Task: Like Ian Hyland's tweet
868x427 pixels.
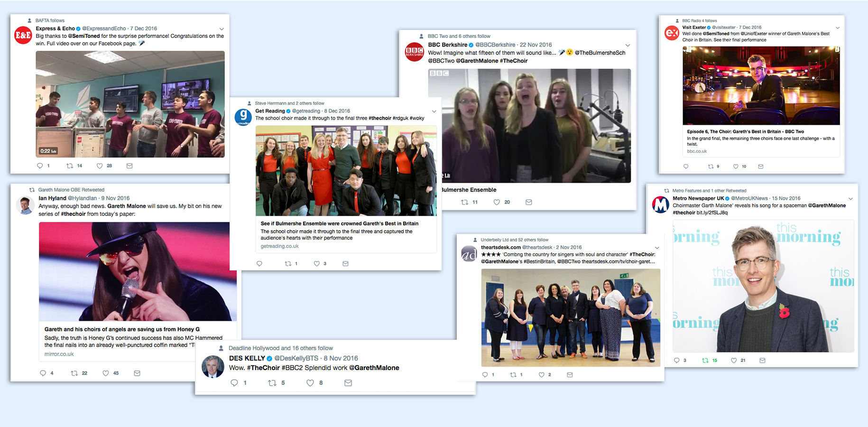Action: [x=106, y=373]
